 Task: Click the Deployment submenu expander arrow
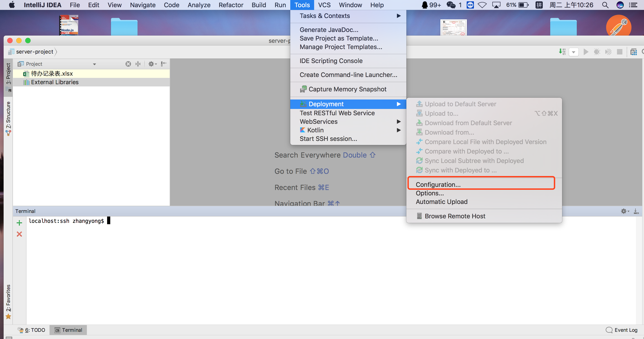[398, 104]
